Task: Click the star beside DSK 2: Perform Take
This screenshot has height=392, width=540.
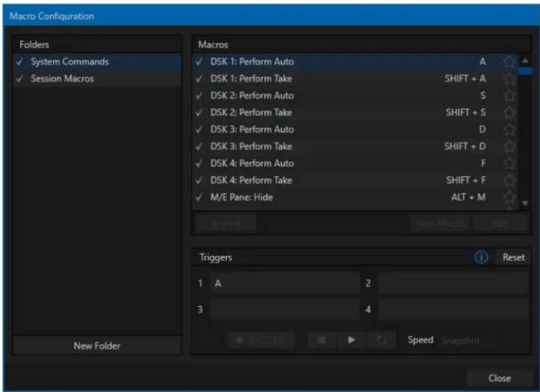Action: 509,112
